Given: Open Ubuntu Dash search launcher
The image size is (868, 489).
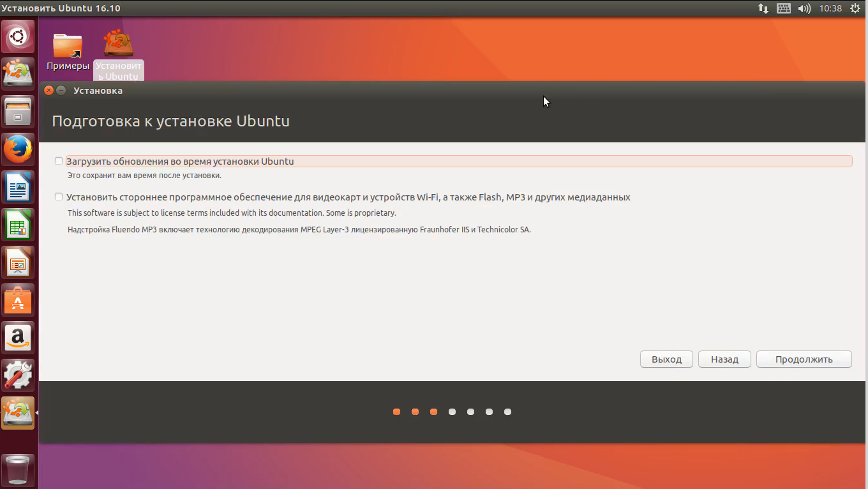Looking at the screenshot, I should (x=18, y=36).
